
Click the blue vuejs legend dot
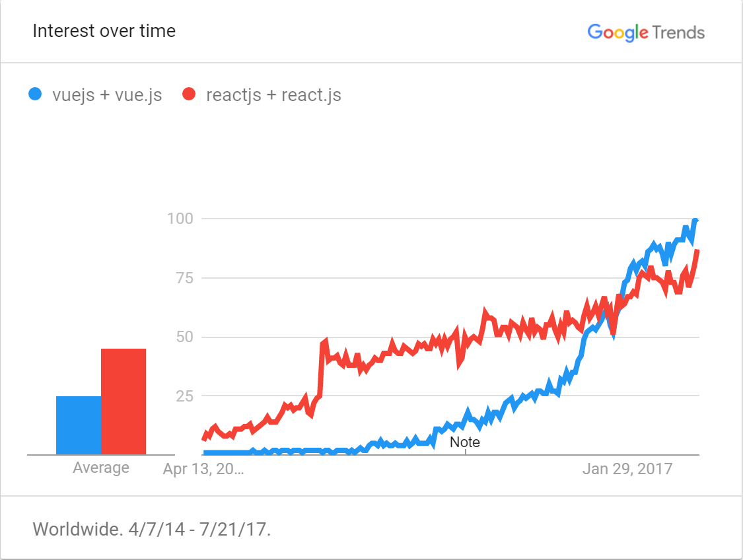(36, 94)
